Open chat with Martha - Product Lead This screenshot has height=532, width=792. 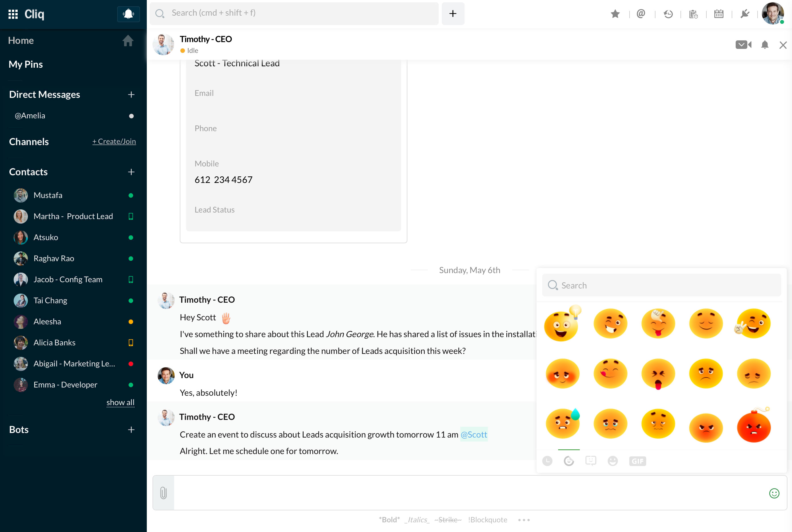(x=73, y=216)
